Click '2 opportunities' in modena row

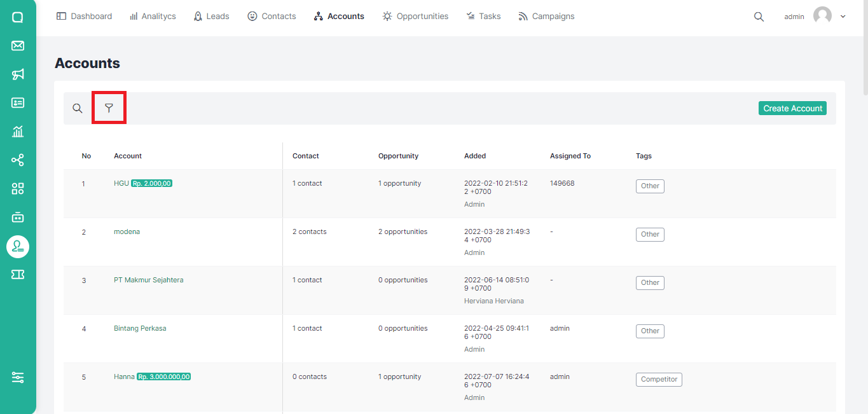(403, 231)
